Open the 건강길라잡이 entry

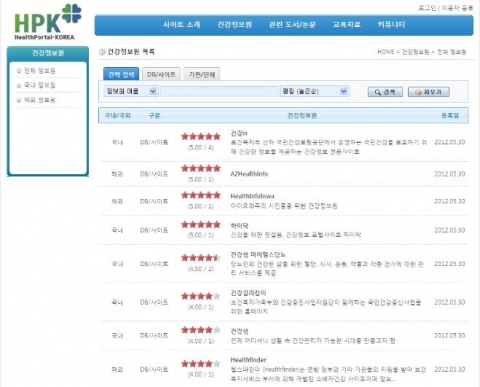tap(248, 293)
